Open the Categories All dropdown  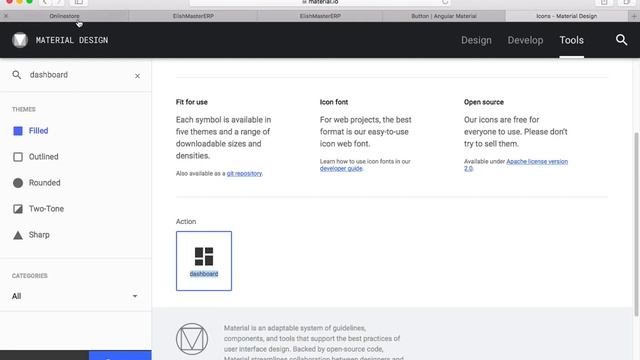pos(75,296)
